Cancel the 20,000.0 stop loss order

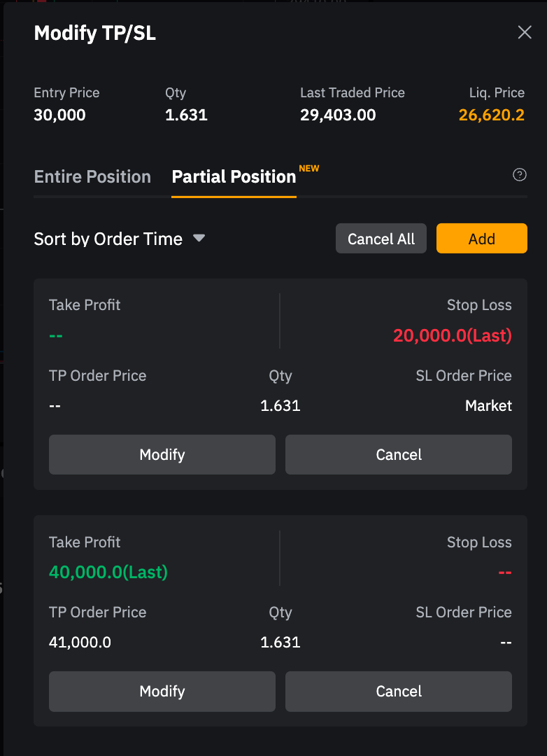[399, 455]
